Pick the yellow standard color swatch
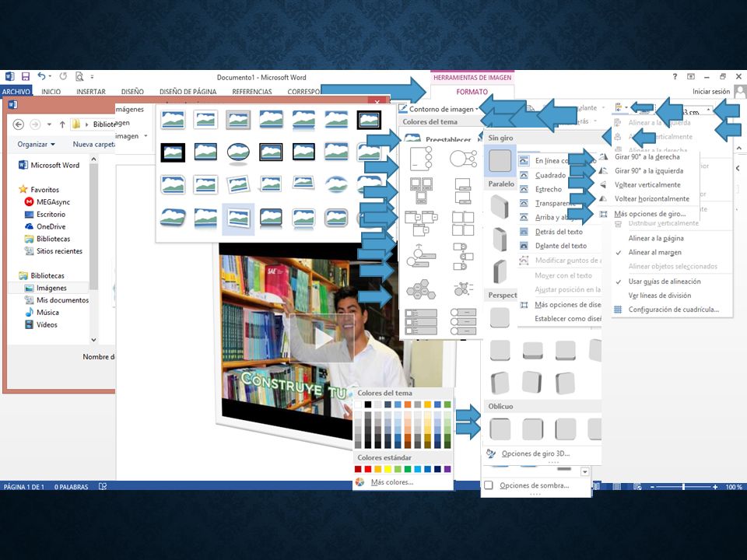 388,469
